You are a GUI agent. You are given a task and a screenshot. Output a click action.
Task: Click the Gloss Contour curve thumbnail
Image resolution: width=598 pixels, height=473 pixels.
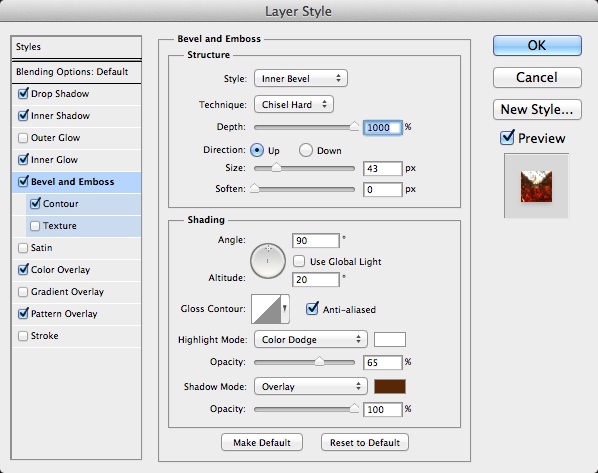tap(266, 309)
